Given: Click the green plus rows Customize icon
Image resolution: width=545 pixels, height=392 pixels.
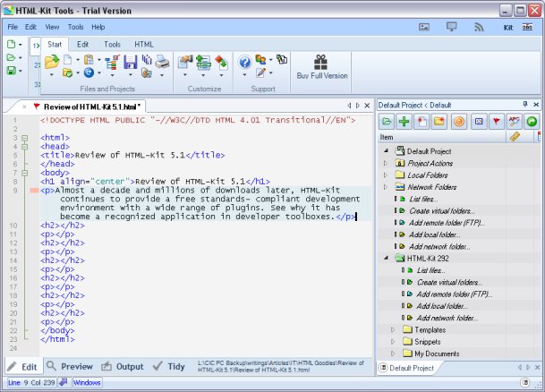Looking at the screenshot, I should point(203,63).
